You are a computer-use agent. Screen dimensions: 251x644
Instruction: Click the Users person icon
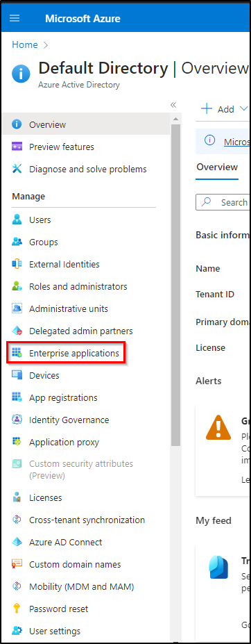click(17, 220)
